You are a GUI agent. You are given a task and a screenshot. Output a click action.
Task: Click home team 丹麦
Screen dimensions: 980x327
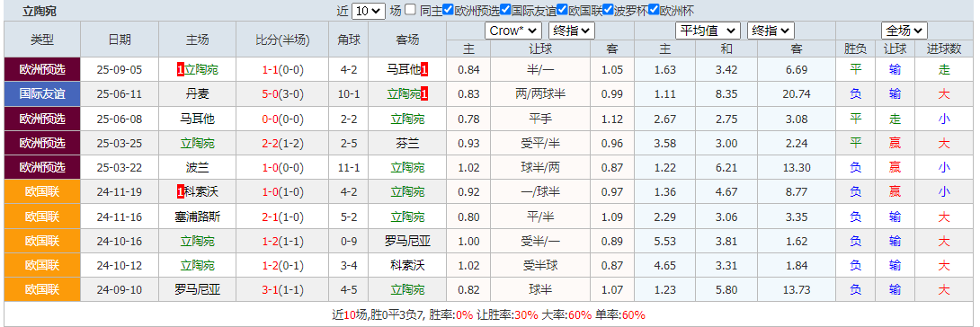[x=198, y=94]
